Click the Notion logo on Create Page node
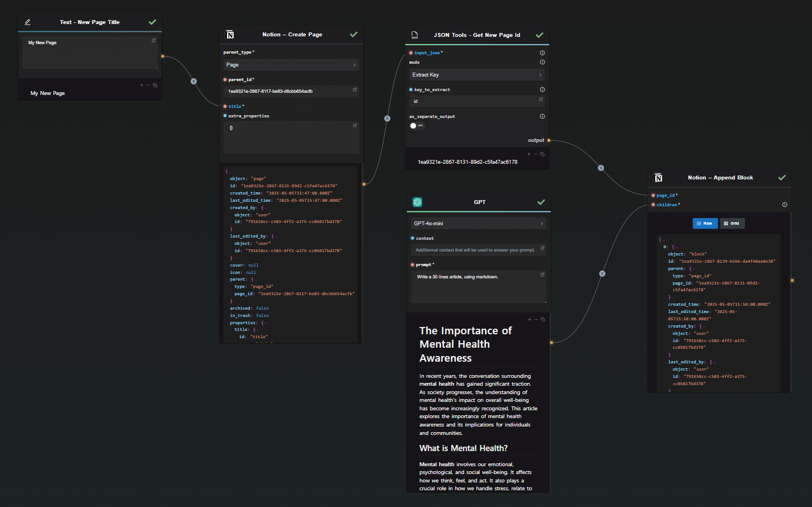Screen dimensions: 812x507 pyautogui.click(x=229, y=35)
